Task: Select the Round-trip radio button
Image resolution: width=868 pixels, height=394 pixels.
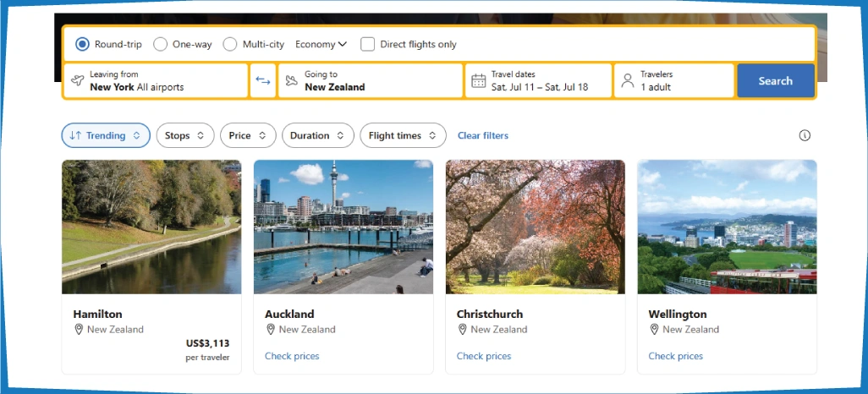Action: [x=82, y=44]
